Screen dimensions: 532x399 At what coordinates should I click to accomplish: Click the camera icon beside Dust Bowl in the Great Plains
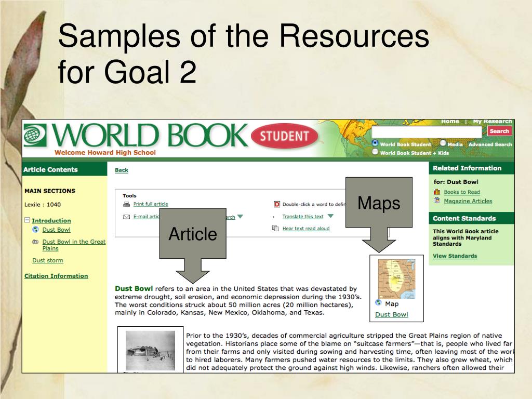pyautogui.click(x=35, y=242)
